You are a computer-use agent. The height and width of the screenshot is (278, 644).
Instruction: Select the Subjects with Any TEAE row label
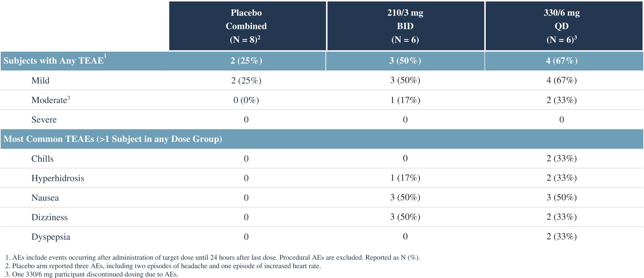point(54,61)
